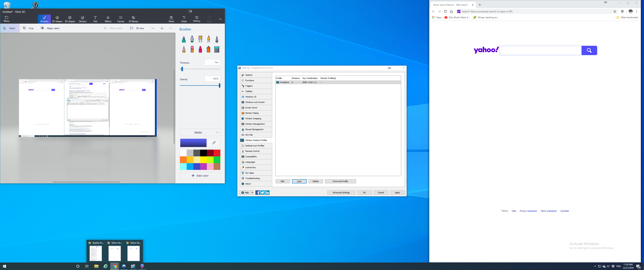Select the Magic select tool
644x270 pixels.
pyautogui.click(x=50, y=28)
